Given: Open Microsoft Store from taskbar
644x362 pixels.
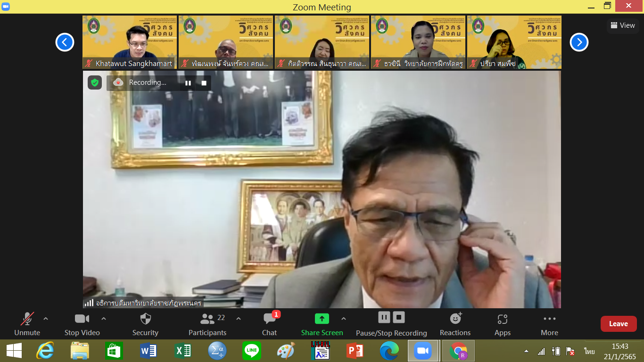Looking at the screenshot, I should tap(115, 351).
